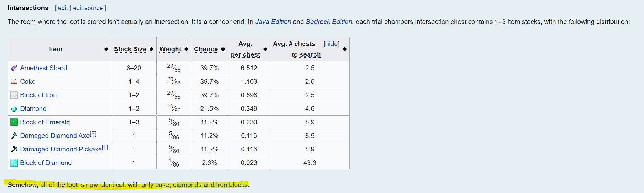The width and height of the screenshot is (644, 193).
Task: Follow the Bedrock Edition link
Action: click(x=329, y=22)
